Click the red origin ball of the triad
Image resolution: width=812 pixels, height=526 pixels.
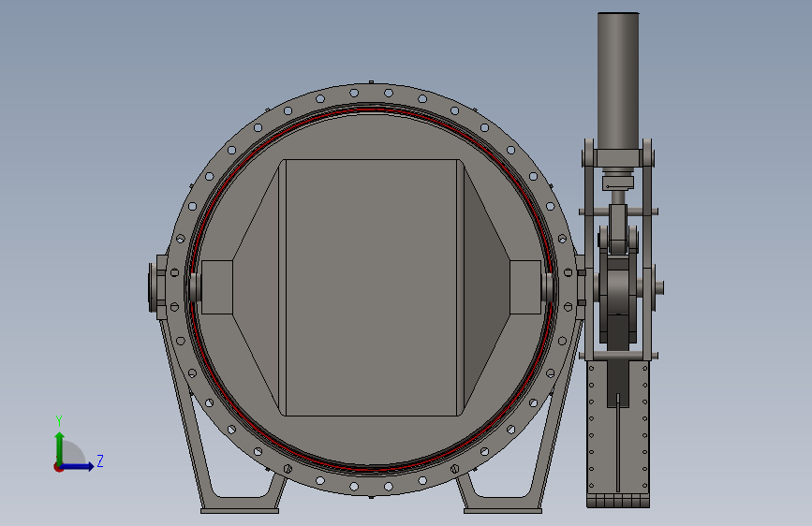point(58,467)
